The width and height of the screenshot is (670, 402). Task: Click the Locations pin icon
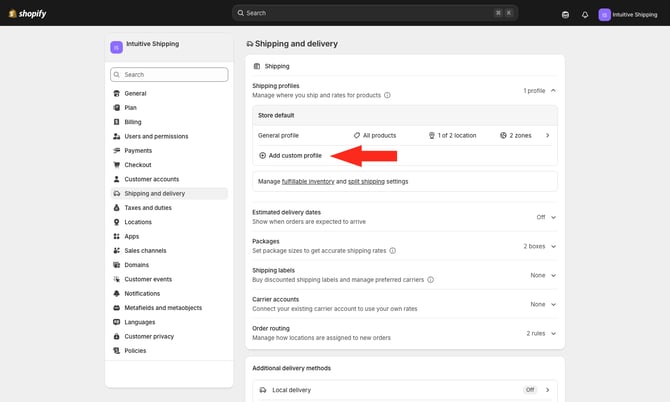point(116,222)
